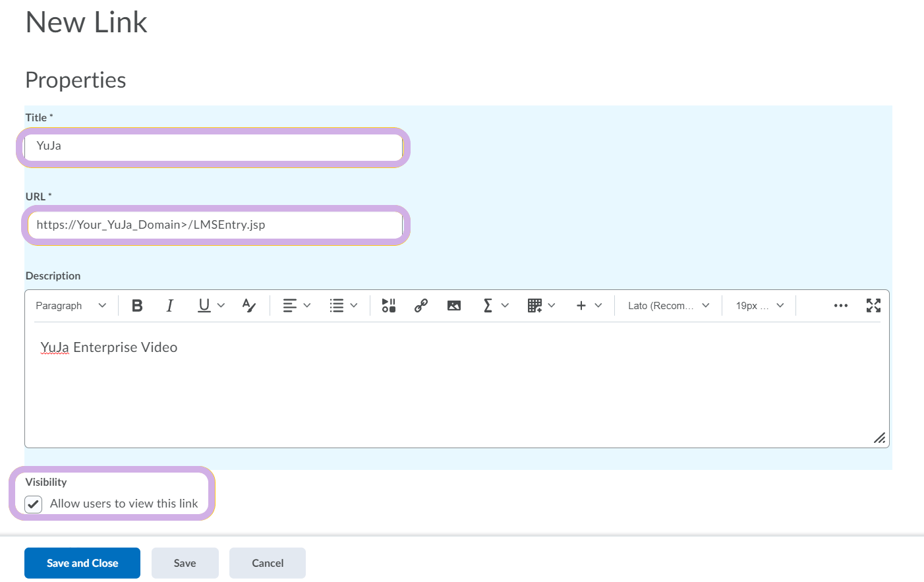Image resolution: width=924 pixels, height=582 pixels.
Task: Open the Lato font family dropdown
Action: (x=668, y=306)
